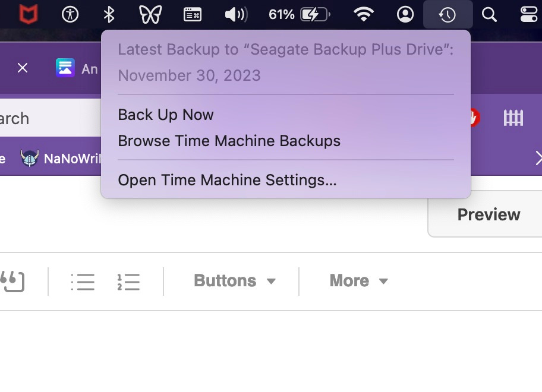Open the battery status menu

coord(316,14)
